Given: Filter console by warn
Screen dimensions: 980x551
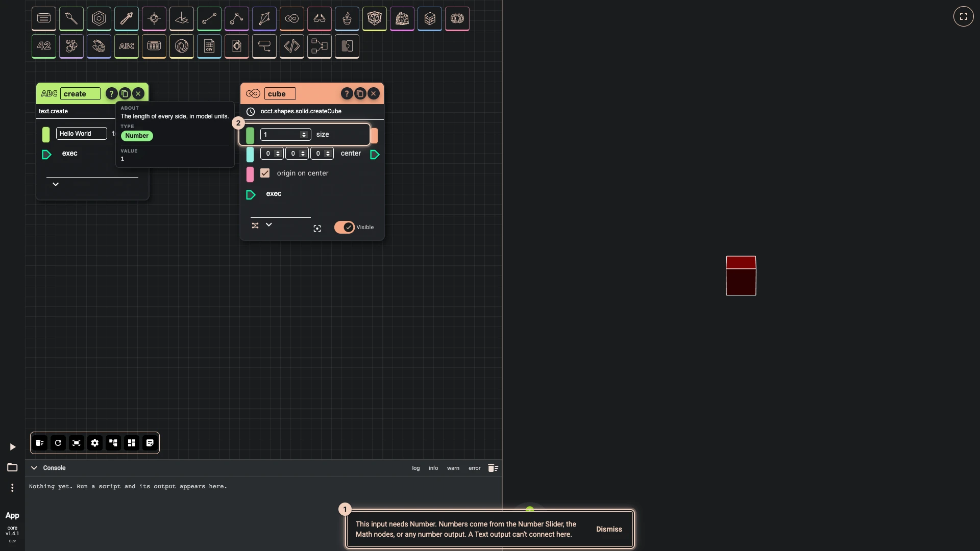Looking at the screenshot, I should point(453,468).
